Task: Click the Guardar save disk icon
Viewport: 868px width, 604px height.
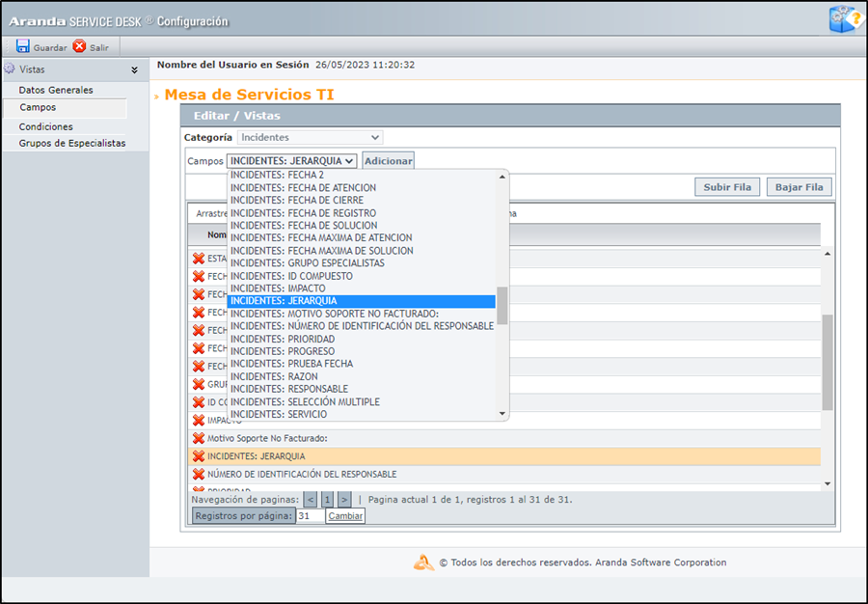Action: (23, 46)
